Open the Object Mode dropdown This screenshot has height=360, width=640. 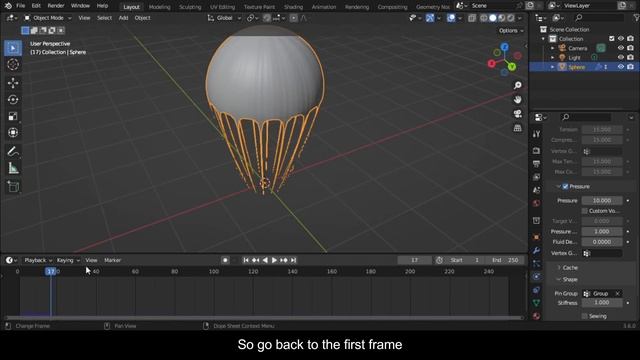point(47,18)
